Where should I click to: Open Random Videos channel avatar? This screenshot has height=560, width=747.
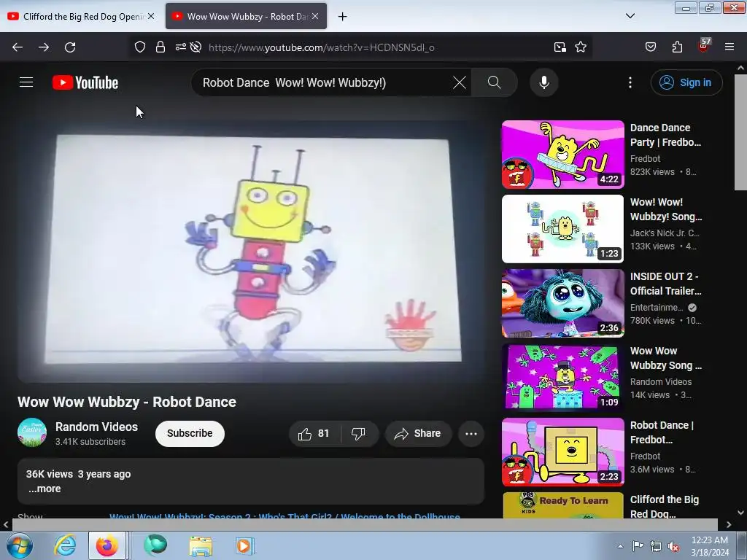coord(32,432)
